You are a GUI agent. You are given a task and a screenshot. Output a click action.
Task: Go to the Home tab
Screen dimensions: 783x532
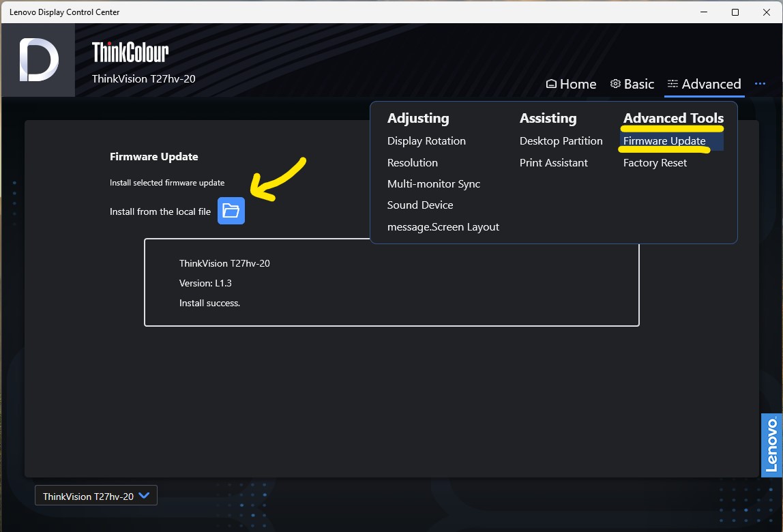[571, 84]
